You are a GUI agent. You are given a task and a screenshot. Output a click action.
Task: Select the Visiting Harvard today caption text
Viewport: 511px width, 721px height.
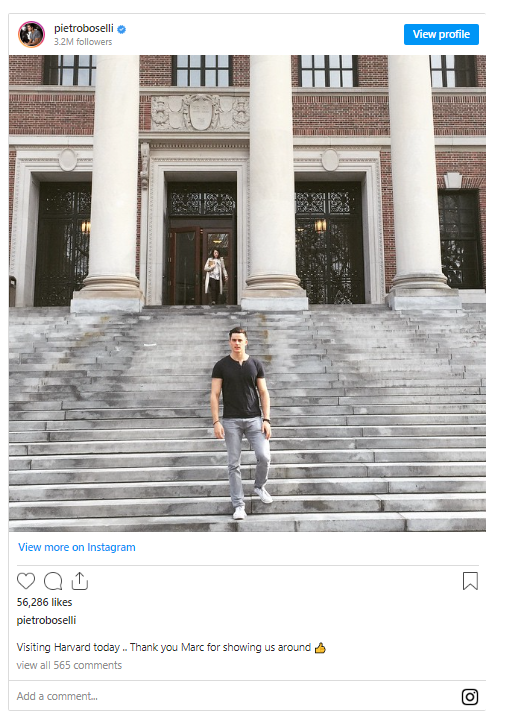pyautogui.click(x=164, y=647)
